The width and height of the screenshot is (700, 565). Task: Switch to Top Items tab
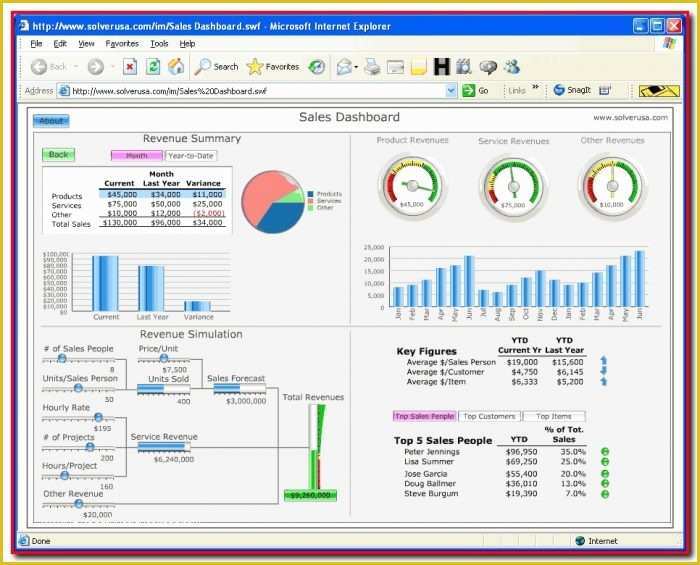click(554, 416)
